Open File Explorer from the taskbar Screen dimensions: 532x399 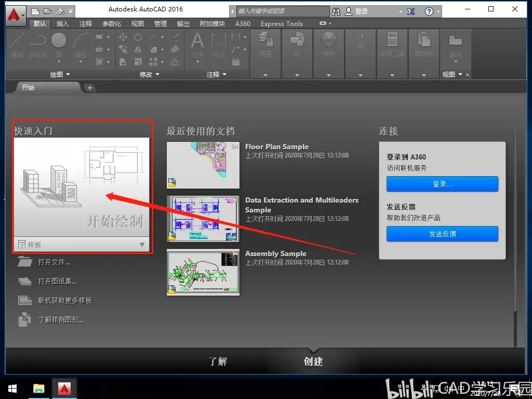click(x=38, y=389)
